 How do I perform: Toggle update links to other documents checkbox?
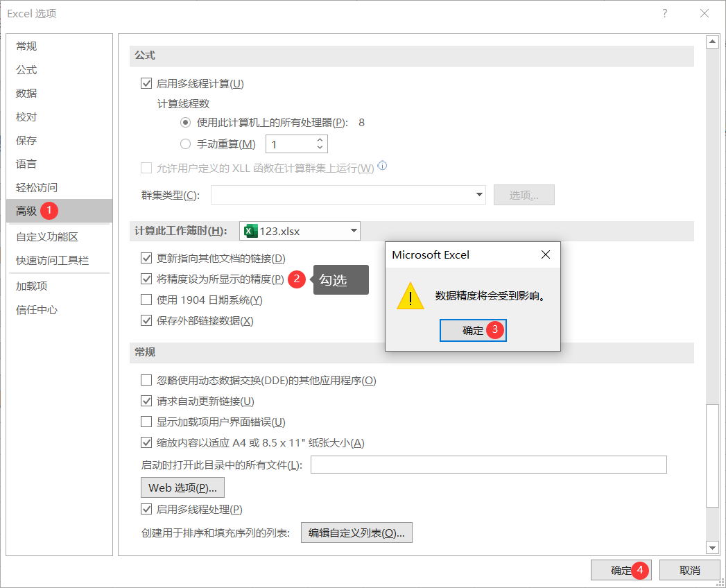(146, 258)
